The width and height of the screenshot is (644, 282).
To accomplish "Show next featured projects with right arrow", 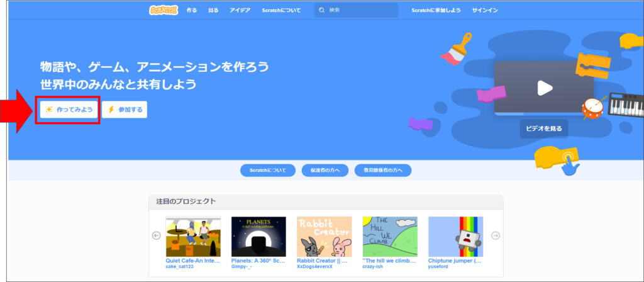I will [x=496, y=235].
